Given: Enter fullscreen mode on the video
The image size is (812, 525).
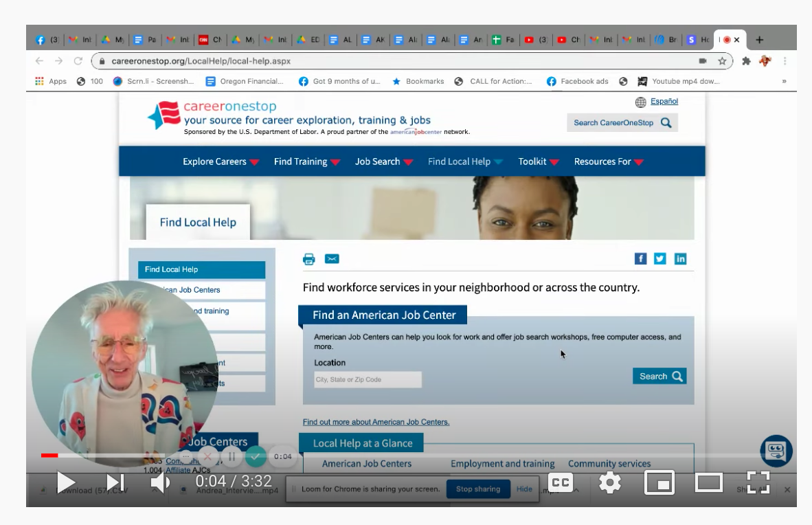Looking at the screenshot, I should point(758,482).
